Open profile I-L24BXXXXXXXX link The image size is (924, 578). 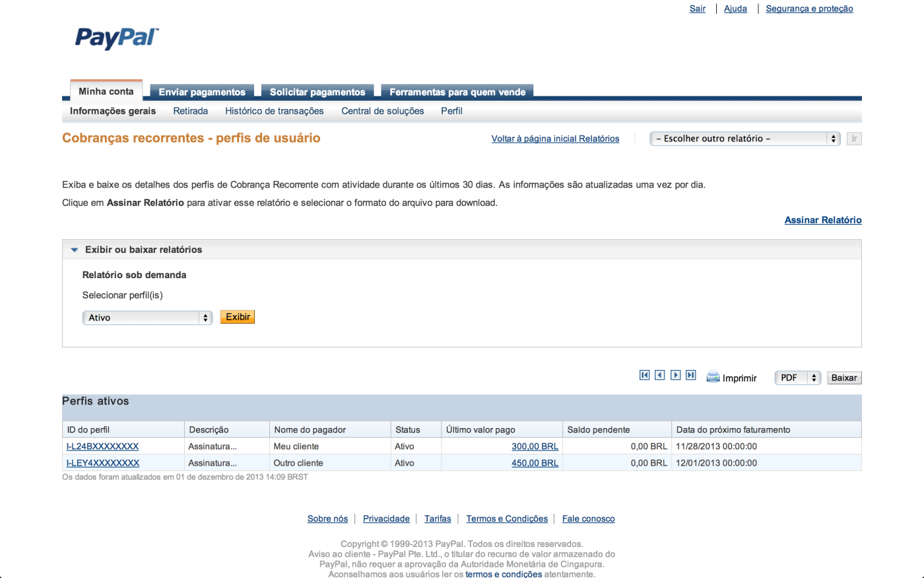[x=103, y=447]
